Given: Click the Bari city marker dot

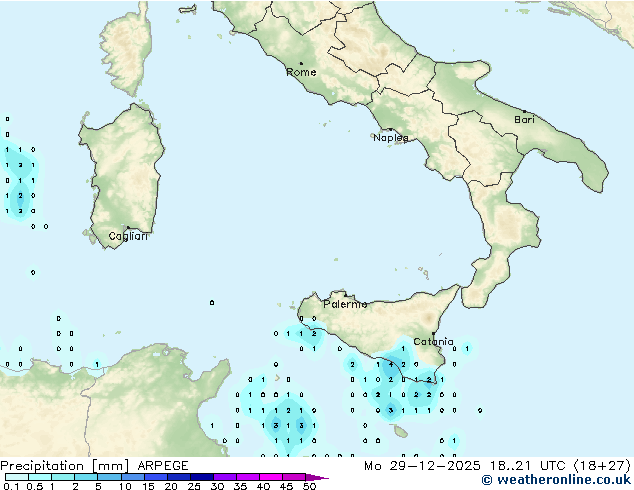Looking at the screenshot, I should (524, 111).
